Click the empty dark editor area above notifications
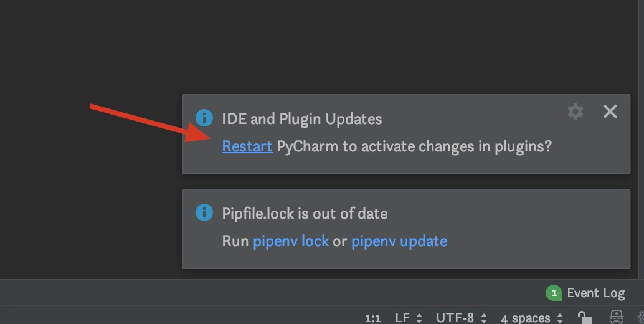 click(x=320, y=45)
